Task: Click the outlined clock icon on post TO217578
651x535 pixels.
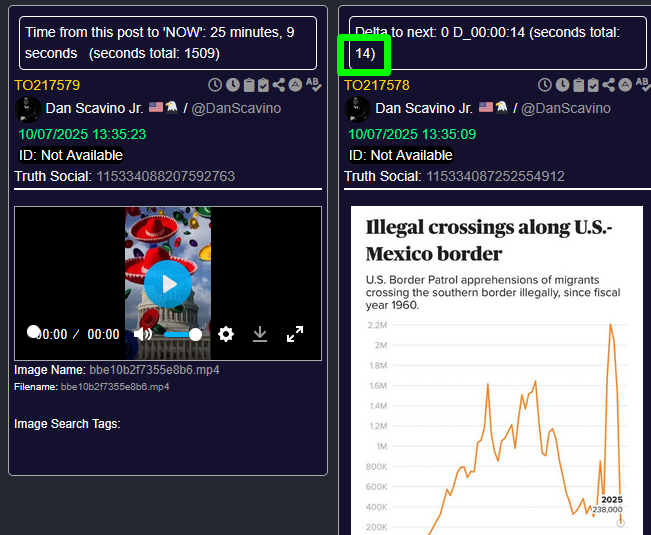Action: click(x=545, y=86)
